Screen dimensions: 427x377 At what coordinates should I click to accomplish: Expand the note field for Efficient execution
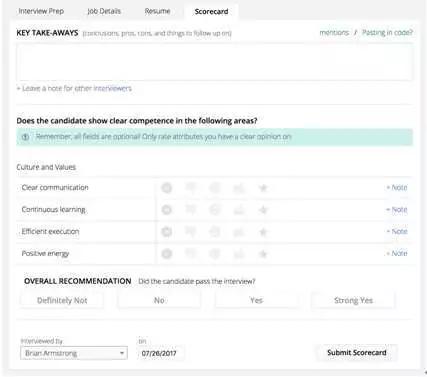coord(397,231)
